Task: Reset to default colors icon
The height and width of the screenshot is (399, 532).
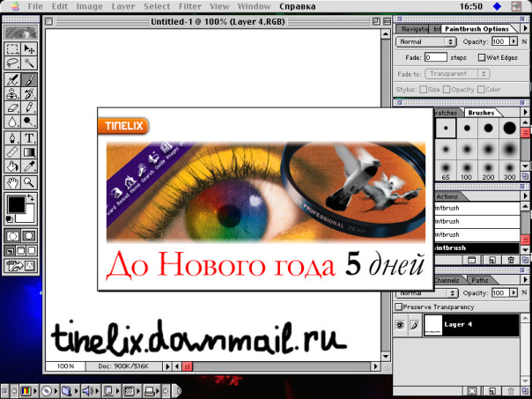Action: click(x=10, y=218)
